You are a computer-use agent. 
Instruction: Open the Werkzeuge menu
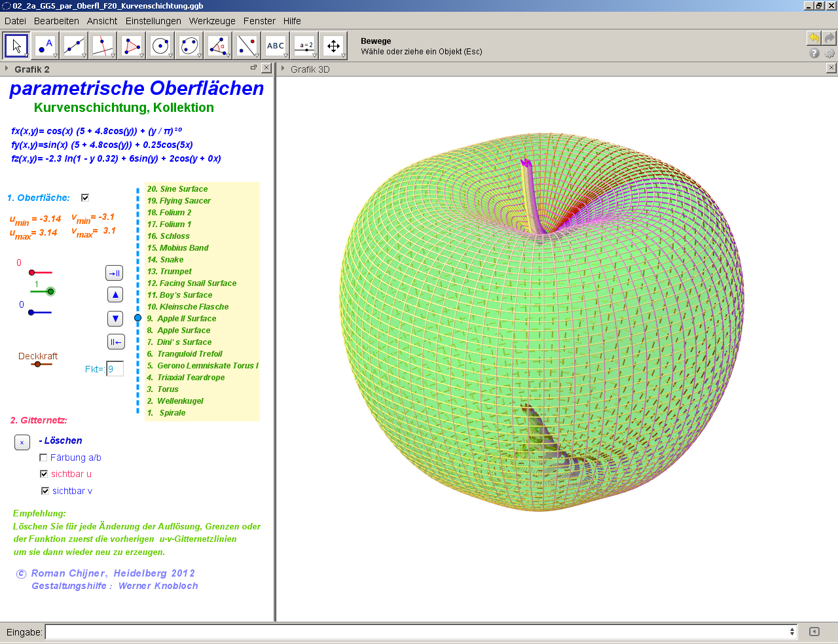[x=212, y=21]
